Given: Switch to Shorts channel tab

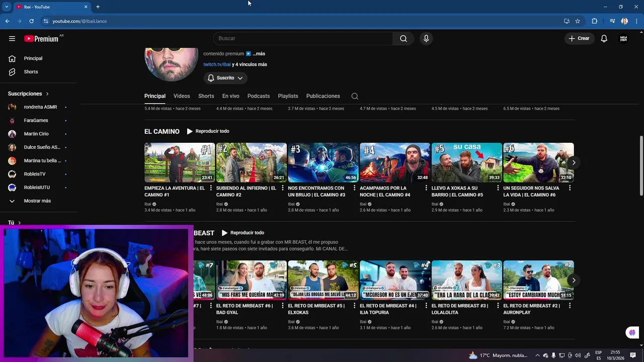Looking at the screenshot, I should pos(206,96).
